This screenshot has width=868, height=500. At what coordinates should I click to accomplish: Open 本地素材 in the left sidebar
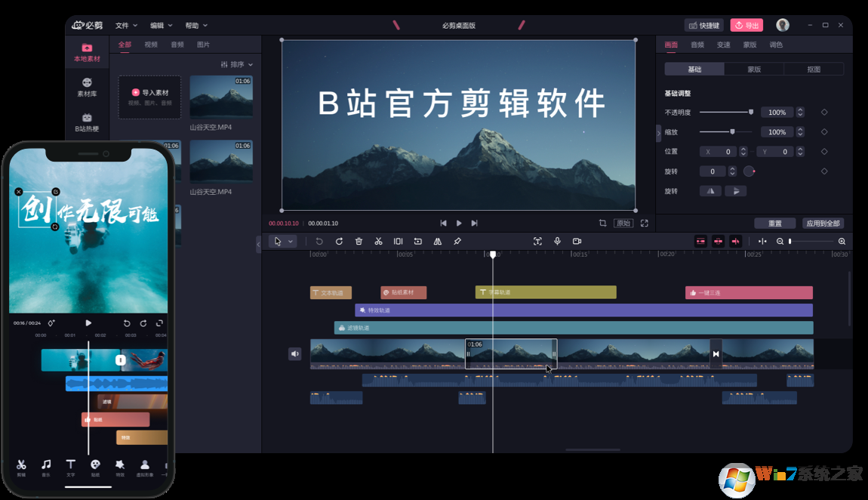tap(87, 53)
